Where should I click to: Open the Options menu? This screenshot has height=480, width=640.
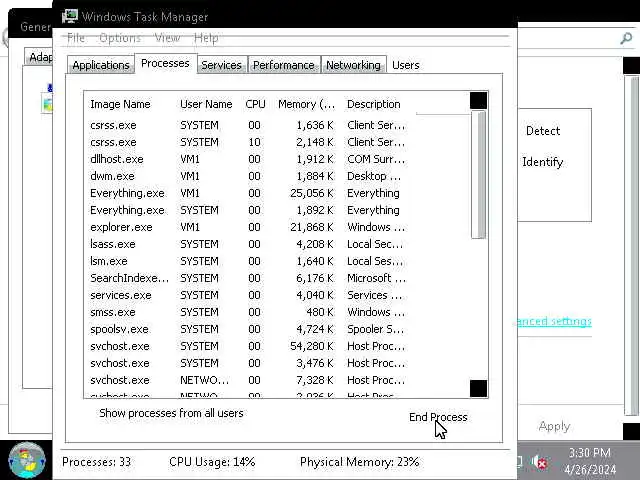tap(120, 38)
